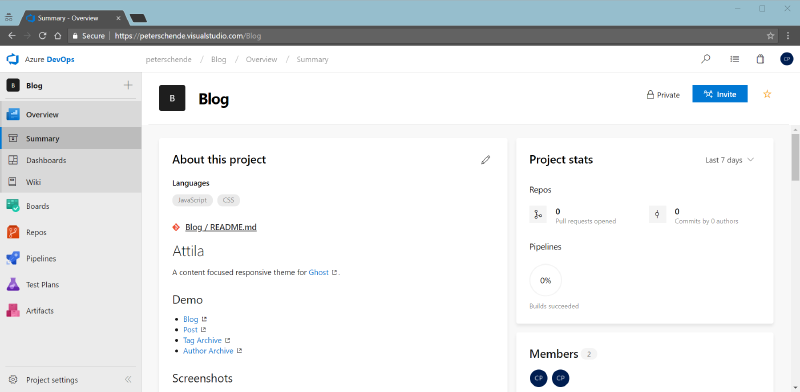This screenshot has height=392, width=800.
Task: Click the page vertical scrollbar thumb
Action: (795, 157)
